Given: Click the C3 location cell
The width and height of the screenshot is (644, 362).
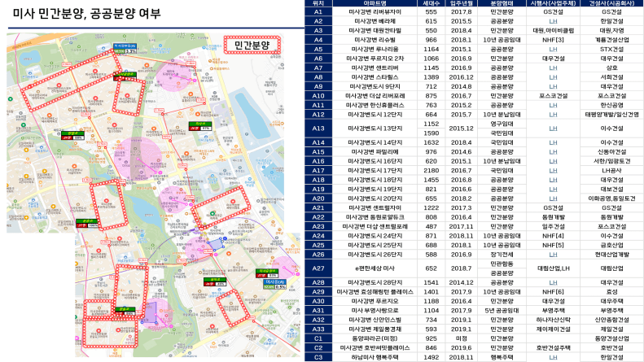Looking at the screenshot, I should 318,357.
